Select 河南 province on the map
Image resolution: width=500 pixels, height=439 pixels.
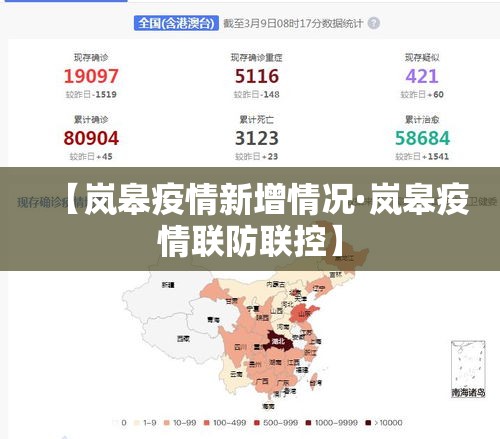[x=283, y=327]
